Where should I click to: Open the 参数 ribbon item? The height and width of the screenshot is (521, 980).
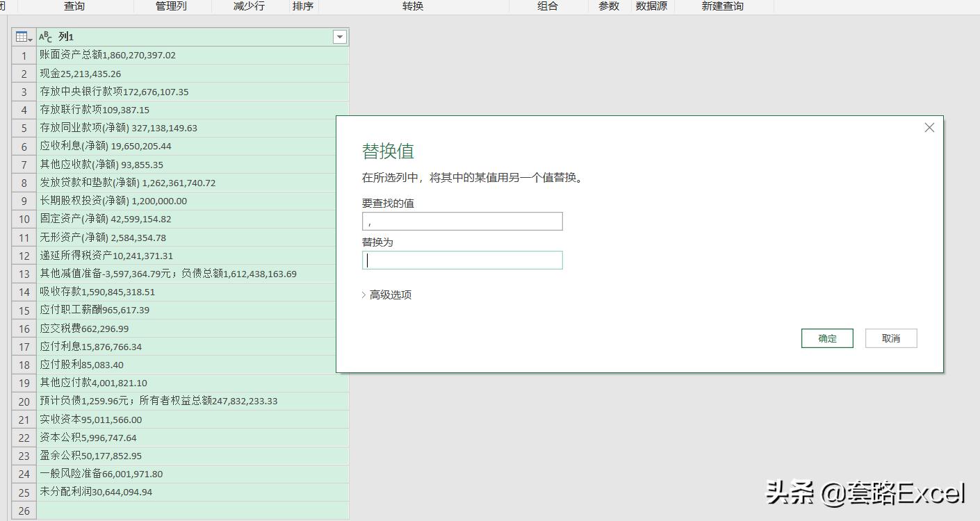coord(608,7)
